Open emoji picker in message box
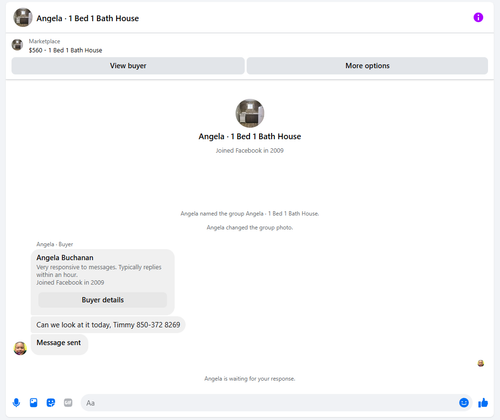The height and width of the screenshot is (420, 500). tap(464, 403)
